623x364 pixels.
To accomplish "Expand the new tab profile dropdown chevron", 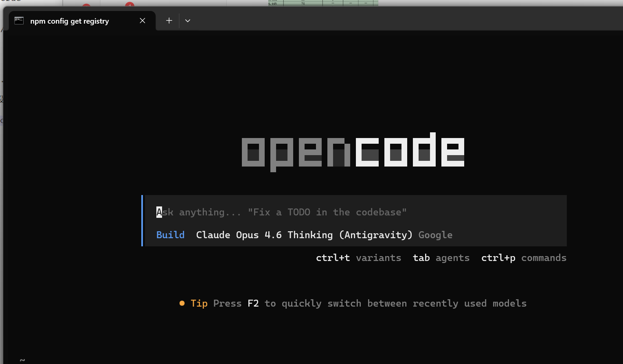I will point(188,21).
